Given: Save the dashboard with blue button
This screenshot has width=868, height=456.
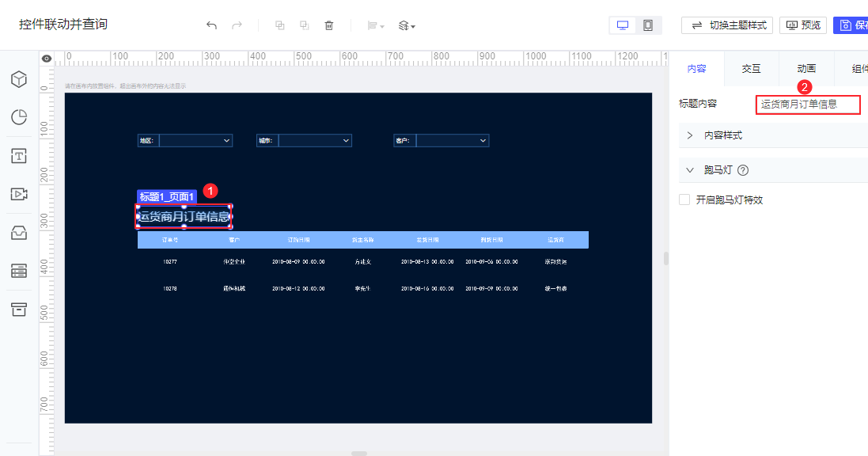Looking at the screenshot, I should 851,25.
